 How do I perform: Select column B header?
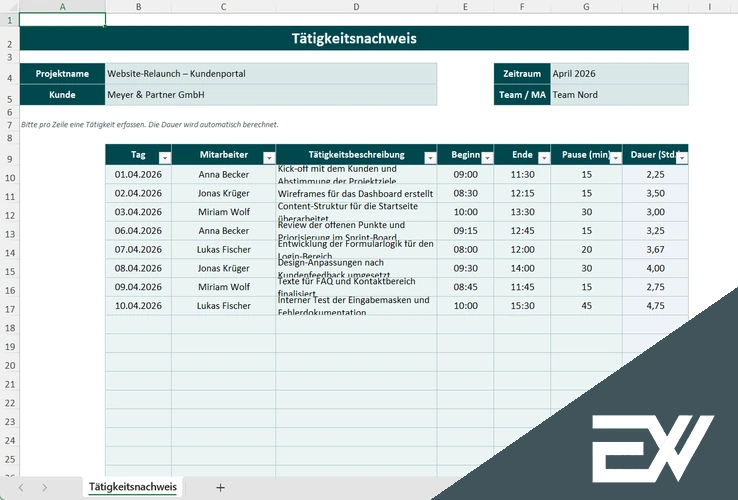pos(138,7)
